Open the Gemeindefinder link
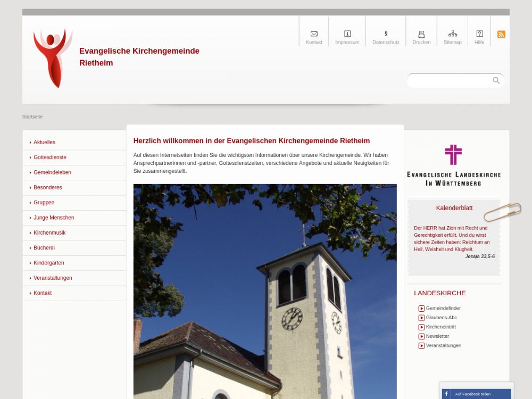532x399 pixels. pyautogui.click(x=443, y=309)
